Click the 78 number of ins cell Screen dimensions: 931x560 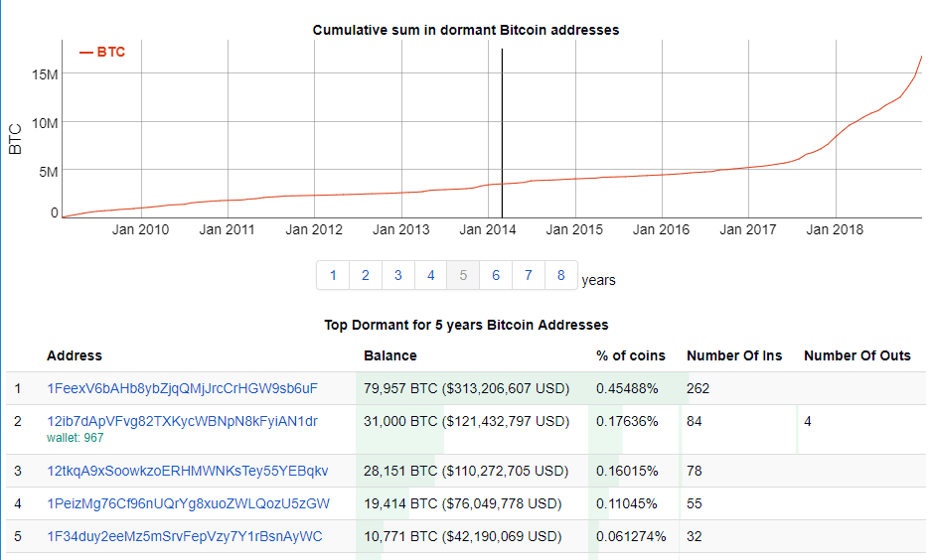point(695,471)
